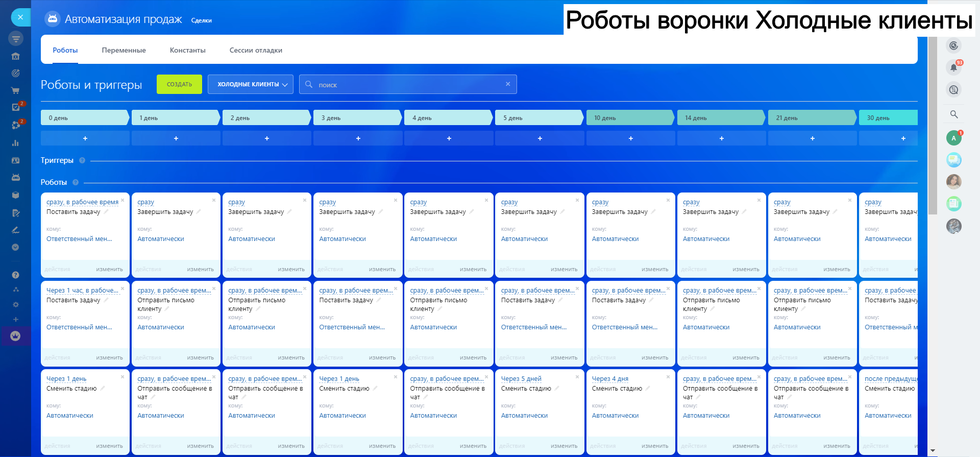
Task: Click the help question mark sidebar icon
Action: [x=15, y=275]
